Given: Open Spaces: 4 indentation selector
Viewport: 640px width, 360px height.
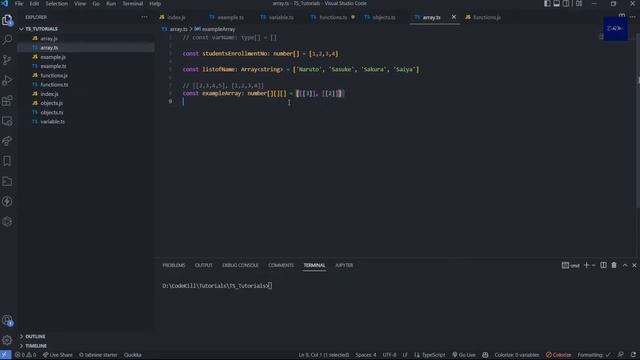Looking at the screenshot, I should [x=366, y=355].
